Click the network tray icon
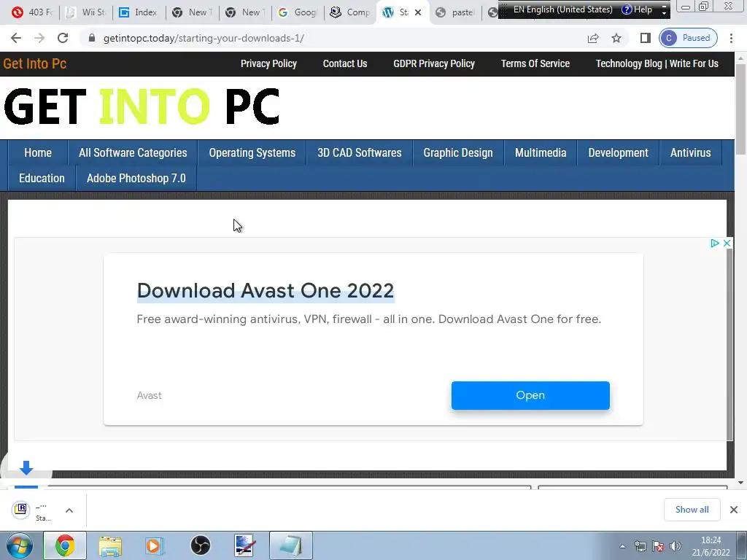 (640, 546)
